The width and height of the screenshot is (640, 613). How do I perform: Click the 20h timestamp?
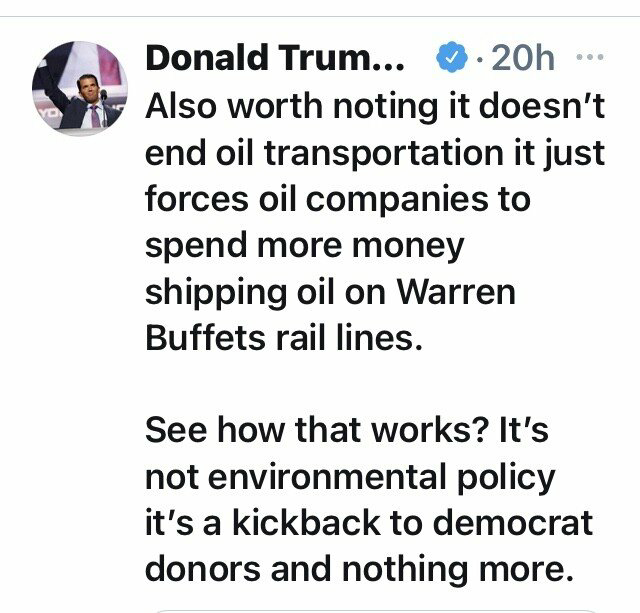(x=523, y=59)
